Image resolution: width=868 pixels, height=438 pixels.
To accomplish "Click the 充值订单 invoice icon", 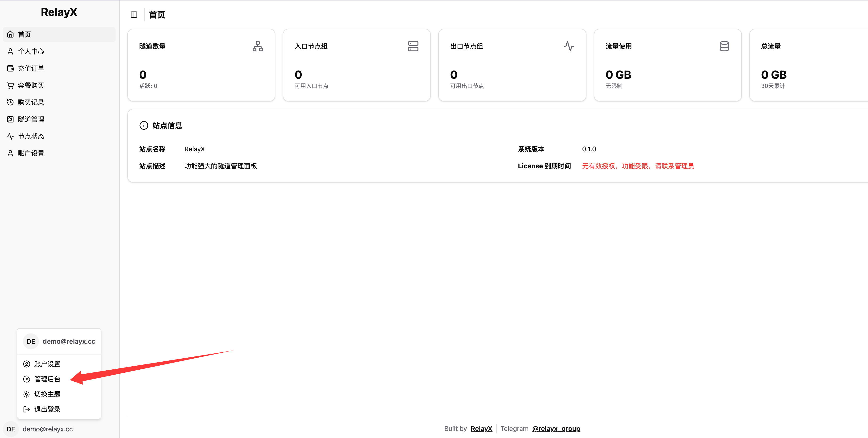I will coord(10,68).
